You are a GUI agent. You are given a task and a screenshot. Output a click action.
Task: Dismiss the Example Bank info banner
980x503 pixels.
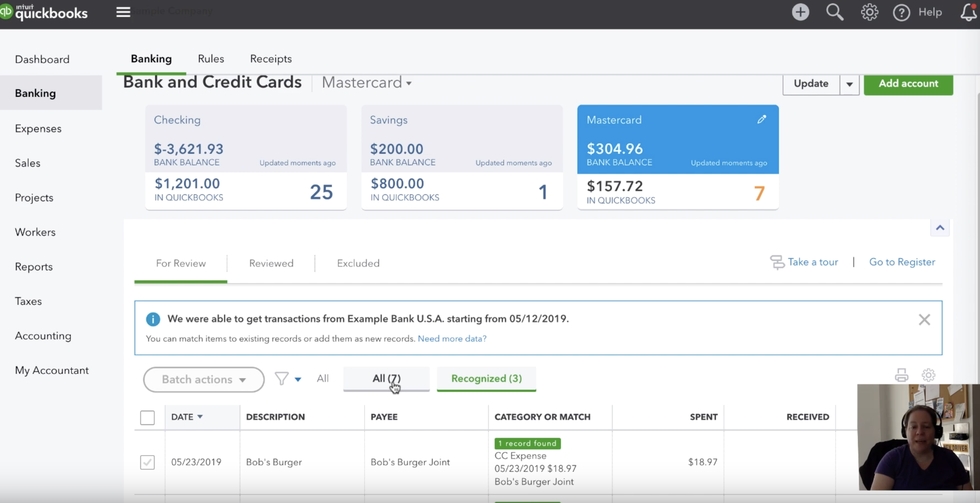[924, 319]
